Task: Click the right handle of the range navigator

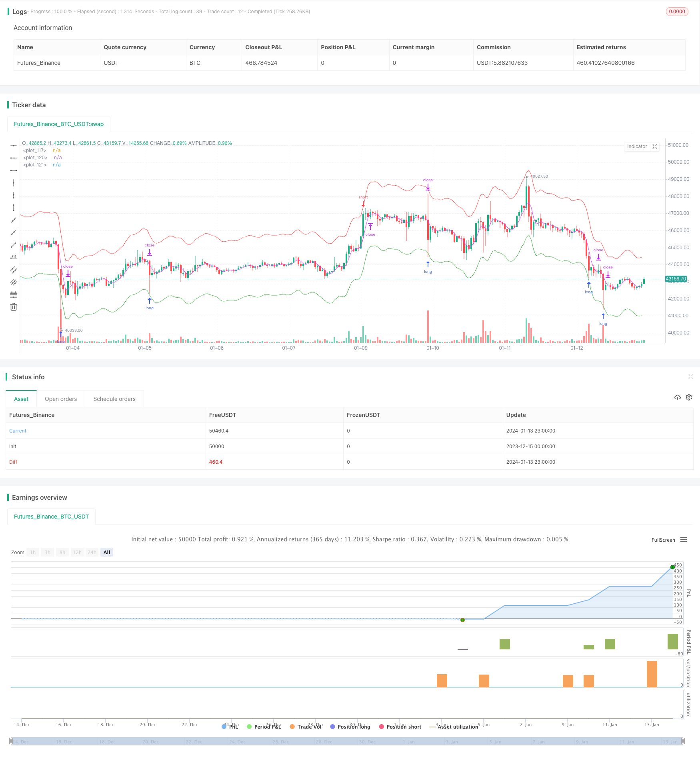Action: pos(684,741)
